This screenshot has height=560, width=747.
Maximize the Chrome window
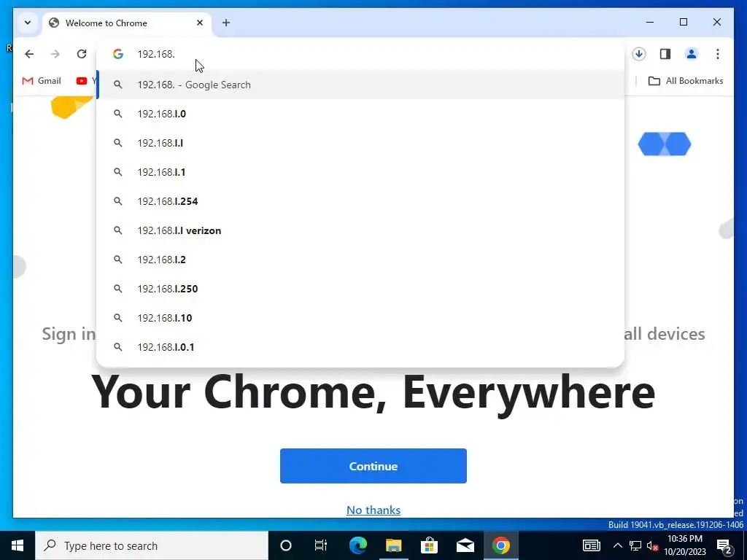683,22
